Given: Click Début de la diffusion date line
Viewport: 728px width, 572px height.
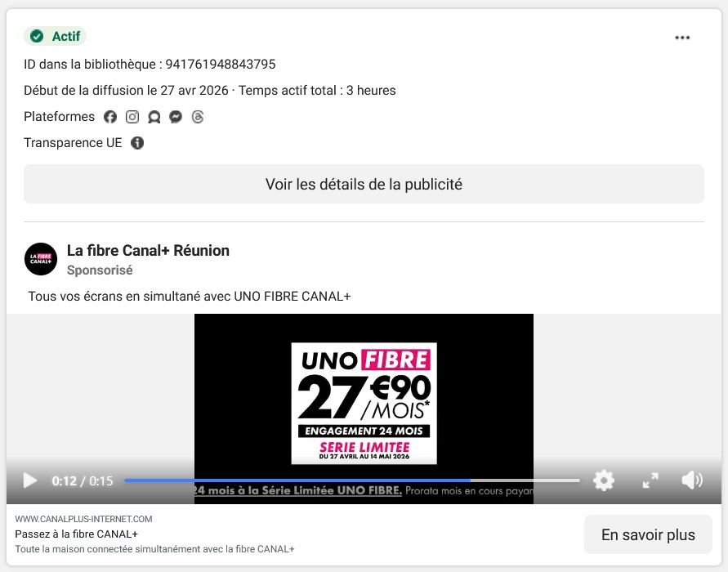Looking at the screenshot, I should (210, 91).
